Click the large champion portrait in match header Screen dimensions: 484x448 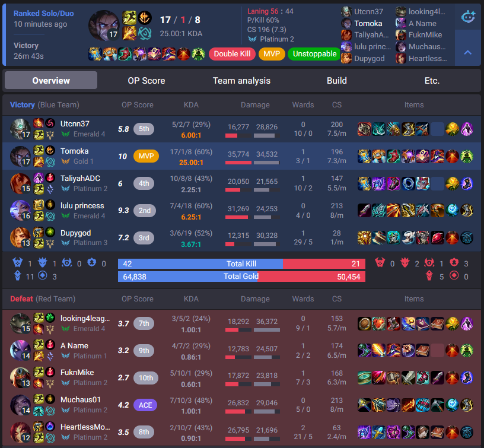pos(104,26)
